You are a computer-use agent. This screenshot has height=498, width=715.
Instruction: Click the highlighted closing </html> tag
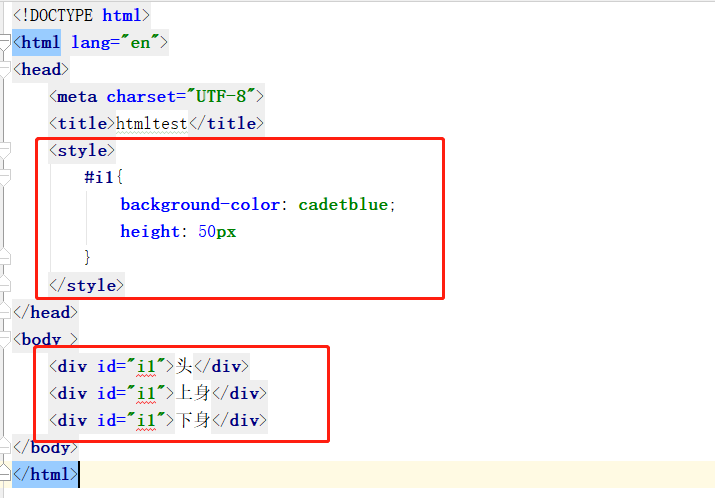(x=45, y=474)
